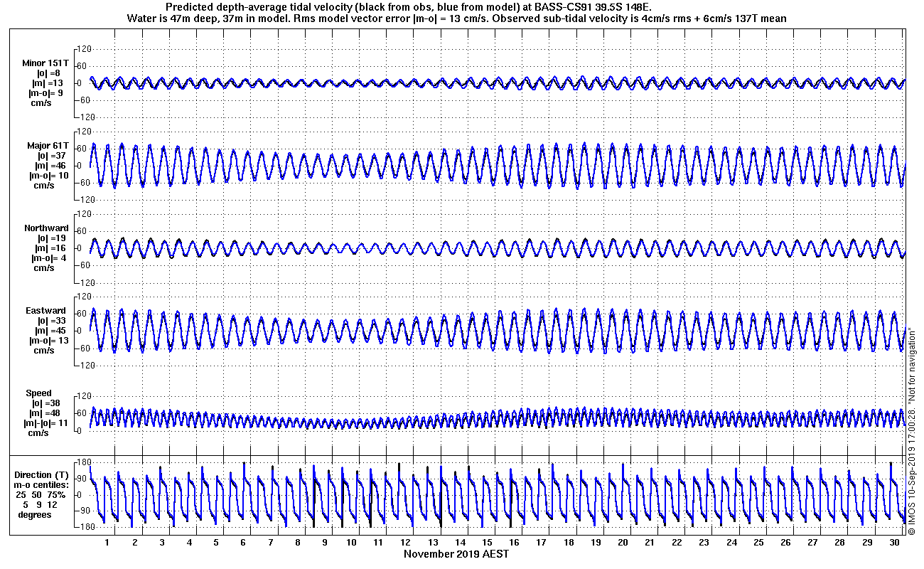
Task: Click '|o| =8' under Minor 151T
Action: pos(49,73)
